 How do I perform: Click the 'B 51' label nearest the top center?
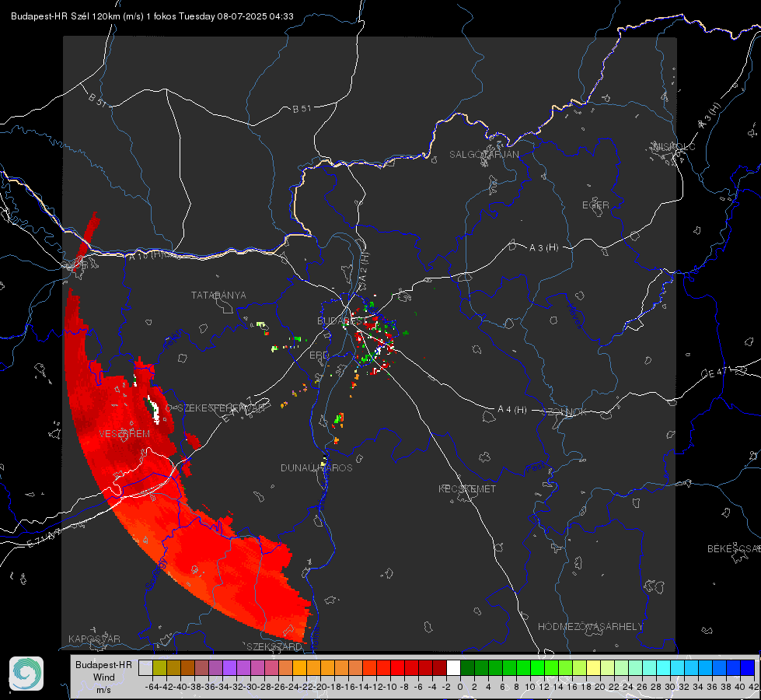[302, 108]
